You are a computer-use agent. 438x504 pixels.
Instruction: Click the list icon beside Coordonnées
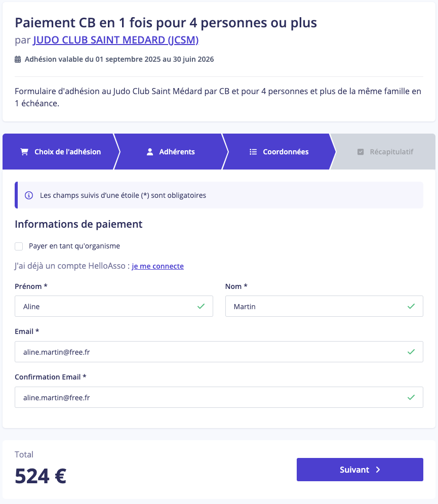[x=253, y=152]
